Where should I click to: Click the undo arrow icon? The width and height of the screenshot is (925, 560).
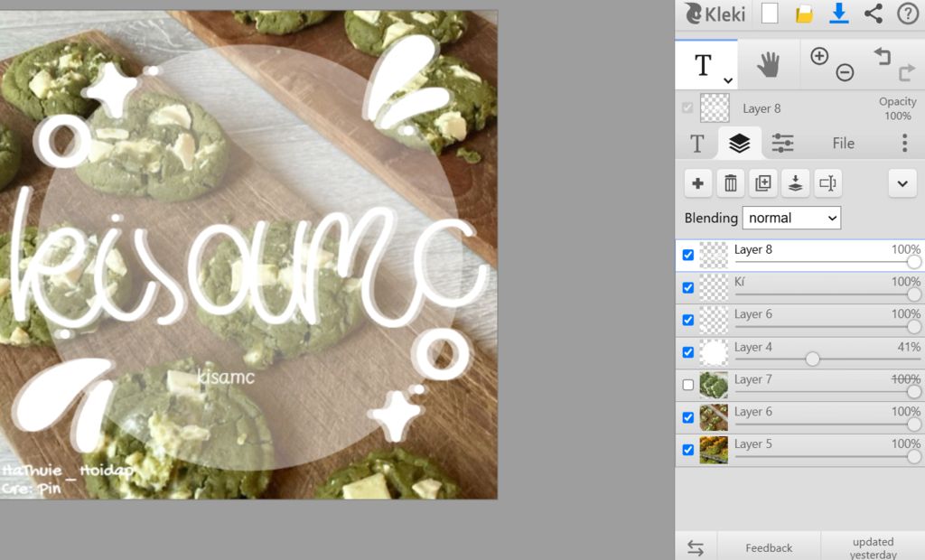point(883,56)
